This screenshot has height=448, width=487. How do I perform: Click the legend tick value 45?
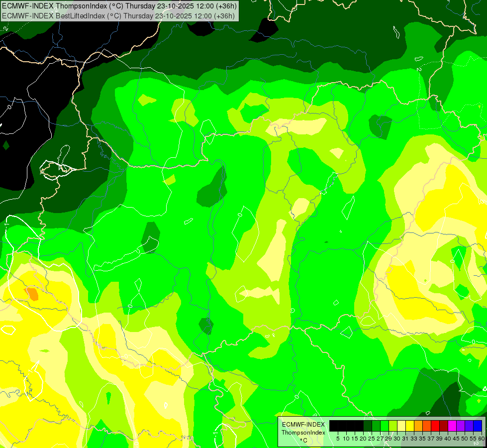[457, 439]
